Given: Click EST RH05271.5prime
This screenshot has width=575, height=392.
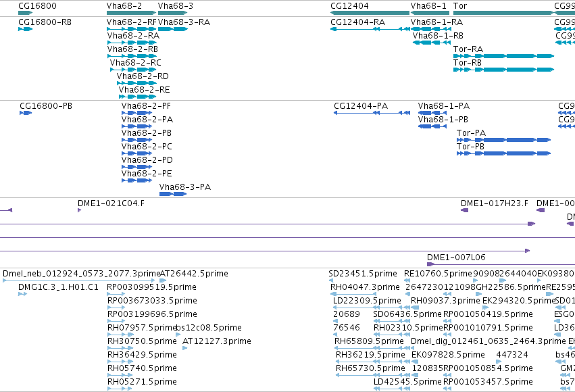Looking at the screenshot, I should point(119,389).
